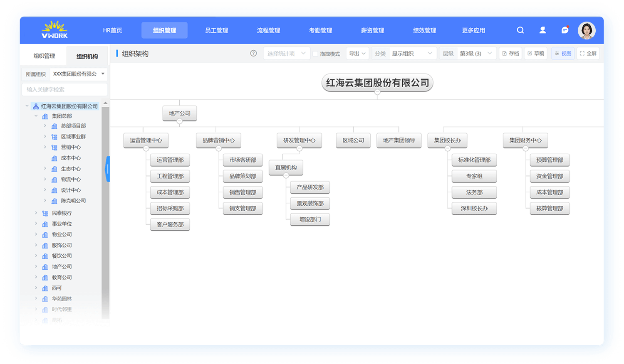Screen dimensions: 624x364
Task: Click the building icon beside 集团总部
Action: pyautogui.click(x=45, y=116)
